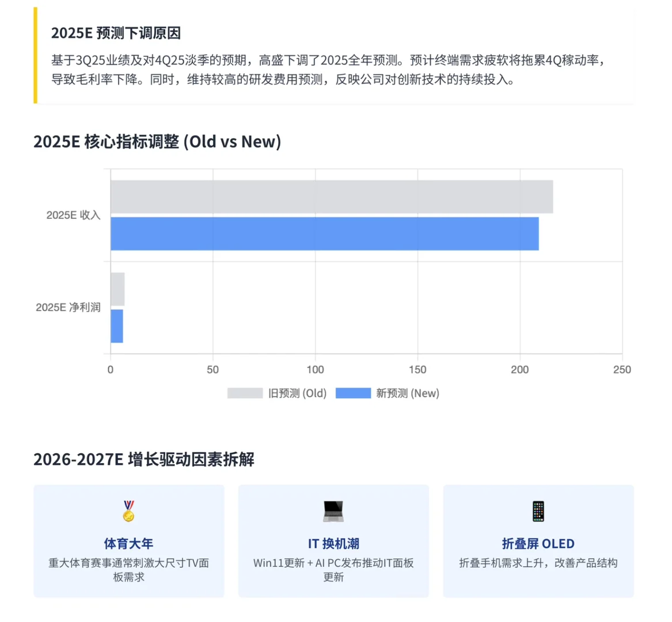Click the gray legend swatch for Old
This screenshot has height=622, width=672.
245,393
